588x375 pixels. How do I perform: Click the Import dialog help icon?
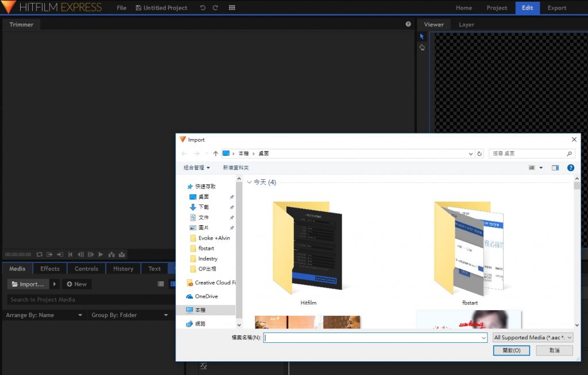point(570,168)
